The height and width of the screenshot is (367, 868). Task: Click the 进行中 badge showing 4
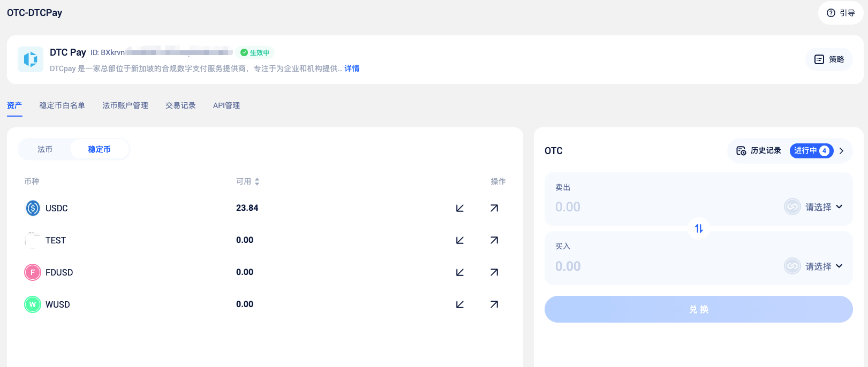coord(811,151)
